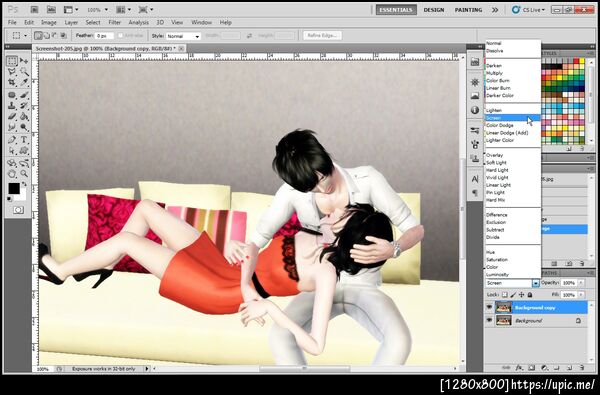Show more workspaces chevron
Image resolution: width=600 pixels, height=395 pixels.
pyautogui.click(x=495, y=10)
